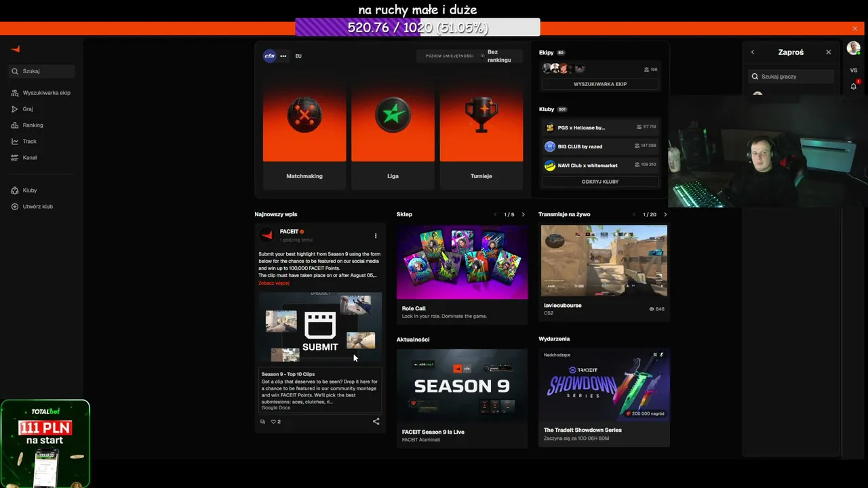
Task: Open The Tradeit Showdown Series event
Action: (604, 398)
